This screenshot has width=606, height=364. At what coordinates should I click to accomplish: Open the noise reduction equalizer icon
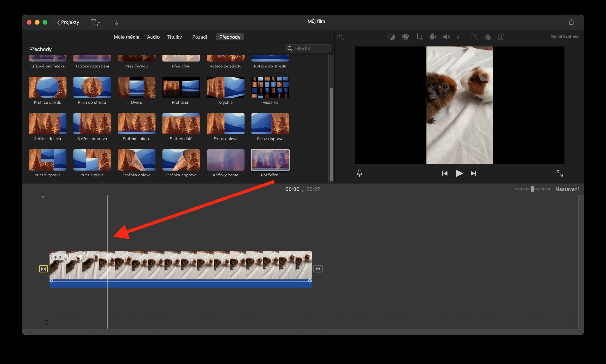(460, 37)
